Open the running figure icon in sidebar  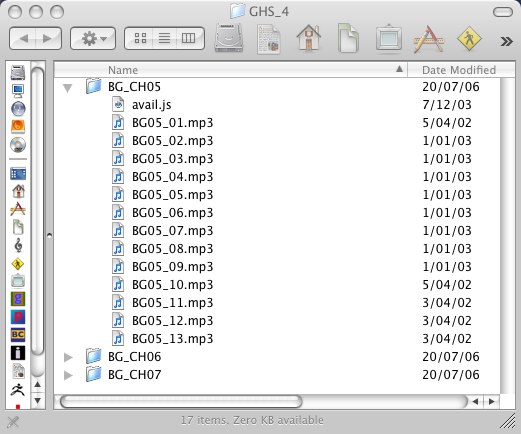point(18,389)
